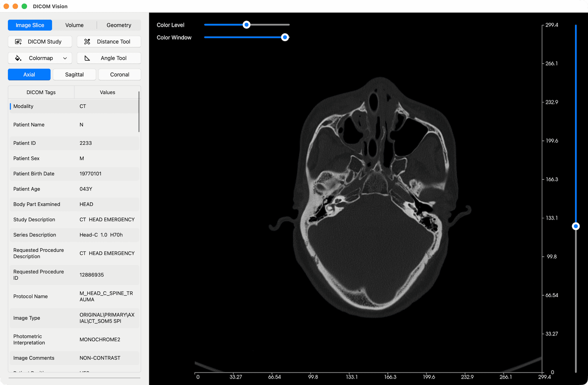
Task: Select the Distance Tool scissors icon
Action: click(87, 41)
